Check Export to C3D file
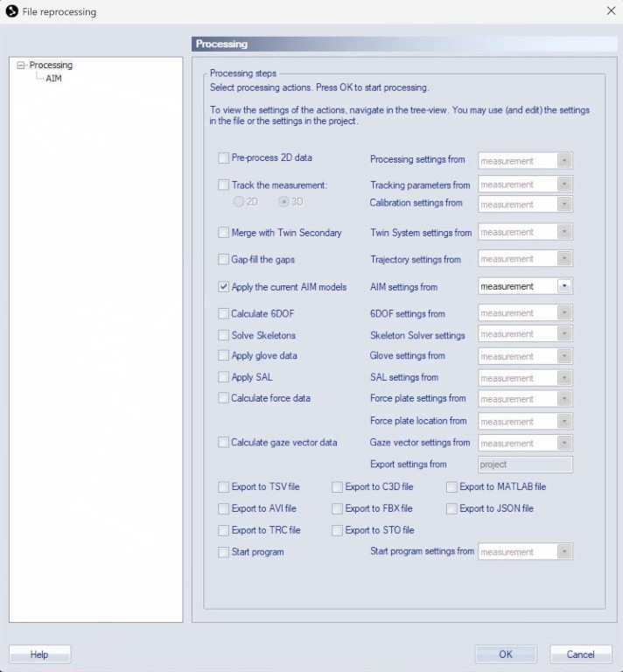Viewport: 623px width, 672px height. [337, 487]
